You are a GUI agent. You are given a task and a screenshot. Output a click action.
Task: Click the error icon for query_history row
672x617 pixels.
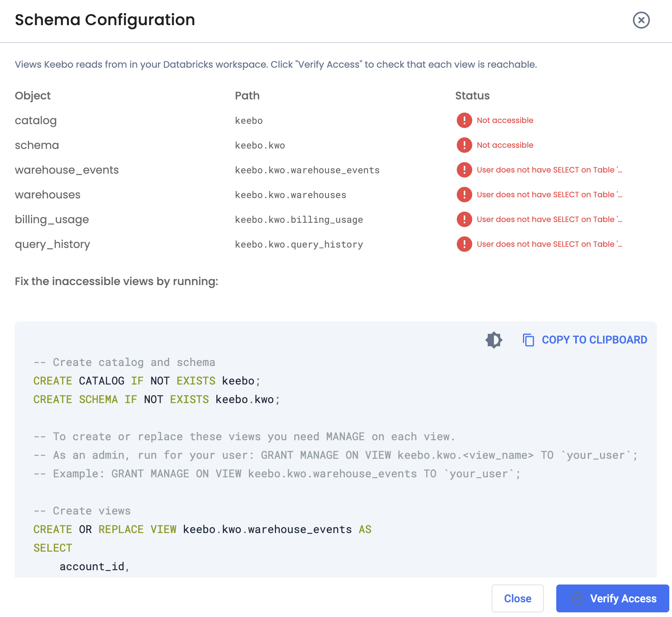point(464,244)
